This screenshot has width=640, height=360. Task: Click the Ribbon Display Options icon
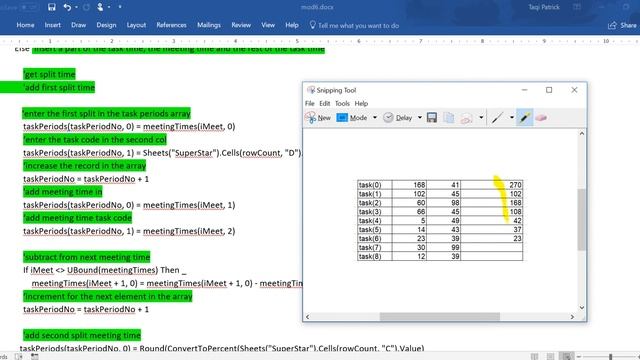(x=577, y=7)
